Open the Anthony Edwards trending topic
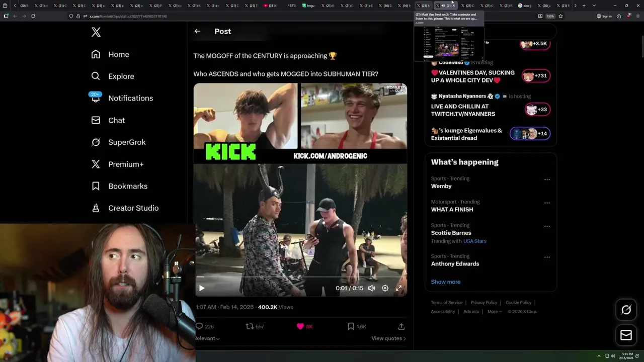644x362 pixels. tap(455, 263)
